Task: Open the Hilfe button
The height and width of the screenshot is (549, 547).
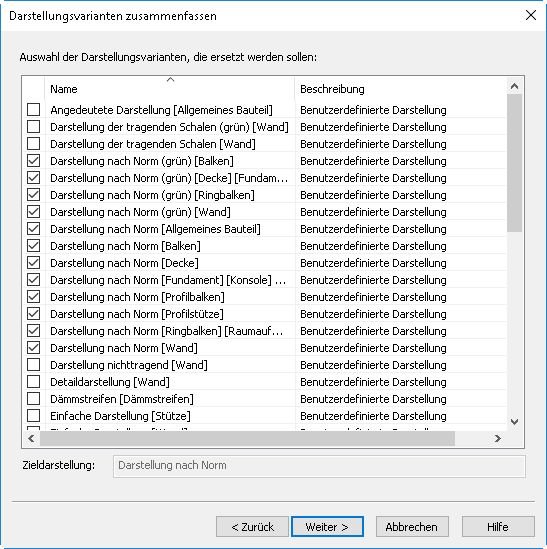Action: (498, 527)
